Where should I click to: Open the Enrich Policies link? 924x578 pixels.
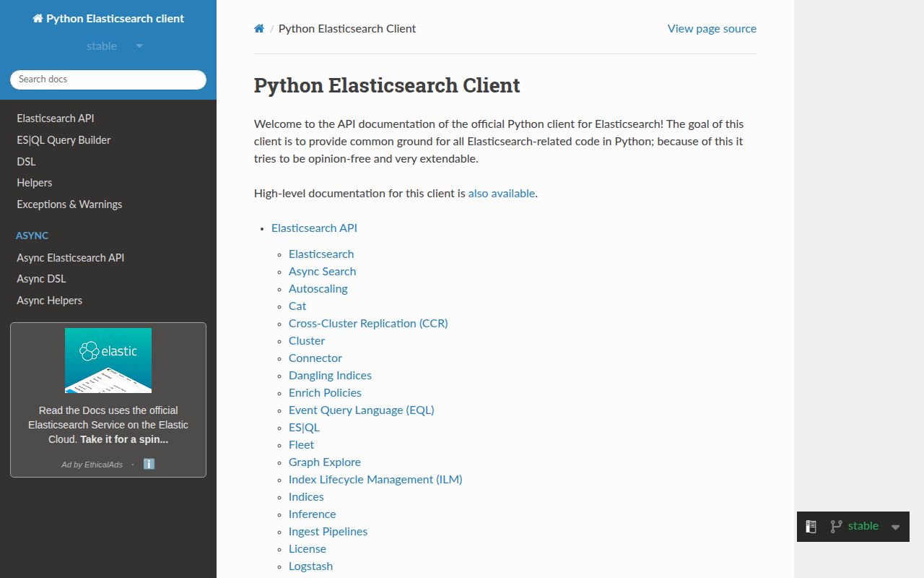325,393
